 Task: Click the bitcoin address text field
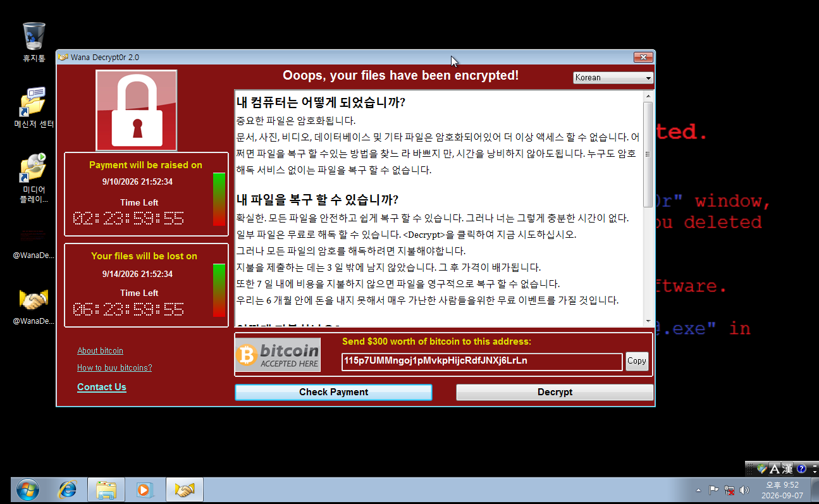(482, 362)
